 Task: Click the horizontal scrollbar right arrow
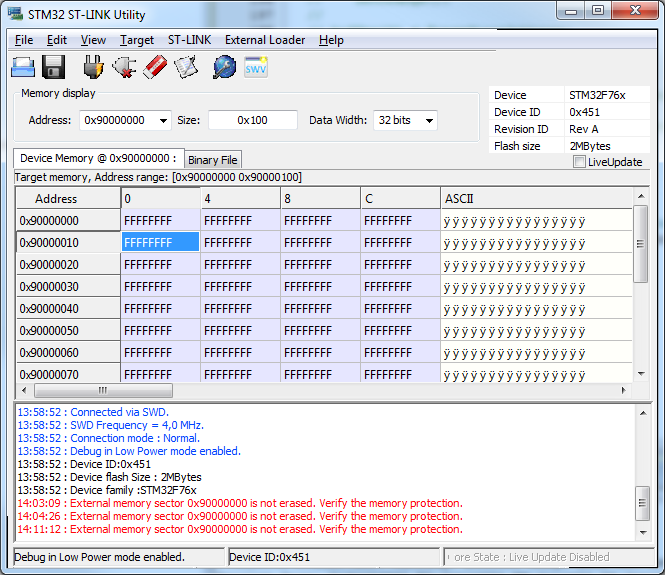pyautogui.click(x=623, y=390)
